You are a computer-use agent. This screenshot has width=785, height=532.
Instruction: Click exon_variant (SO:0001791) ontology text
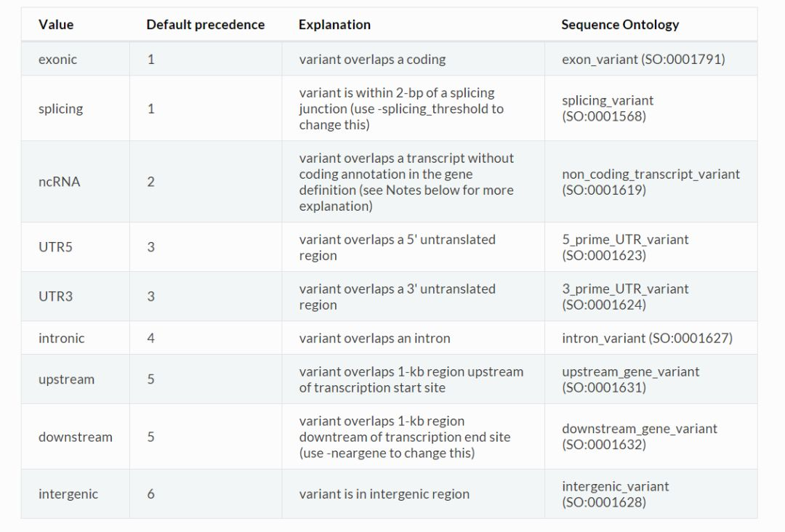[x=643, y=60]
